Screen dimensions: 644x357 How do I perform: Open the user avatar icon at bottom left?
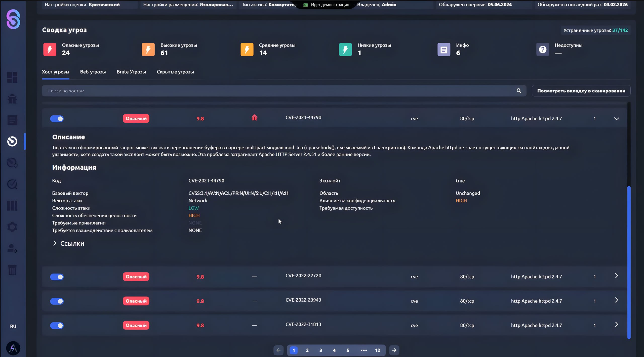coord(13,348)
